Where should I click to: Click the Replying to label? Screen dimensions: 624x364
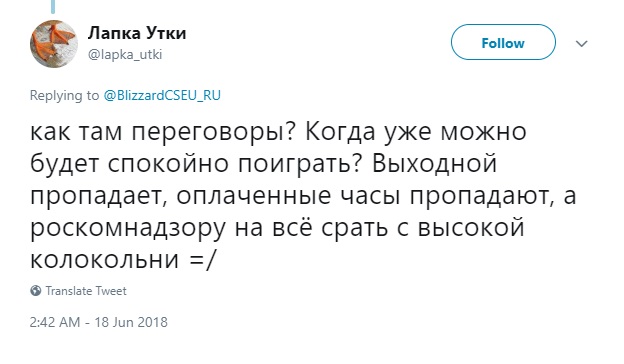(64, 95)
